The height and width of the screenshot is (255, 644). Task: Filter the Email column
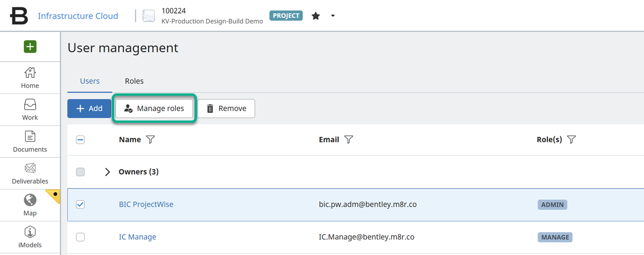pos(348,140)
